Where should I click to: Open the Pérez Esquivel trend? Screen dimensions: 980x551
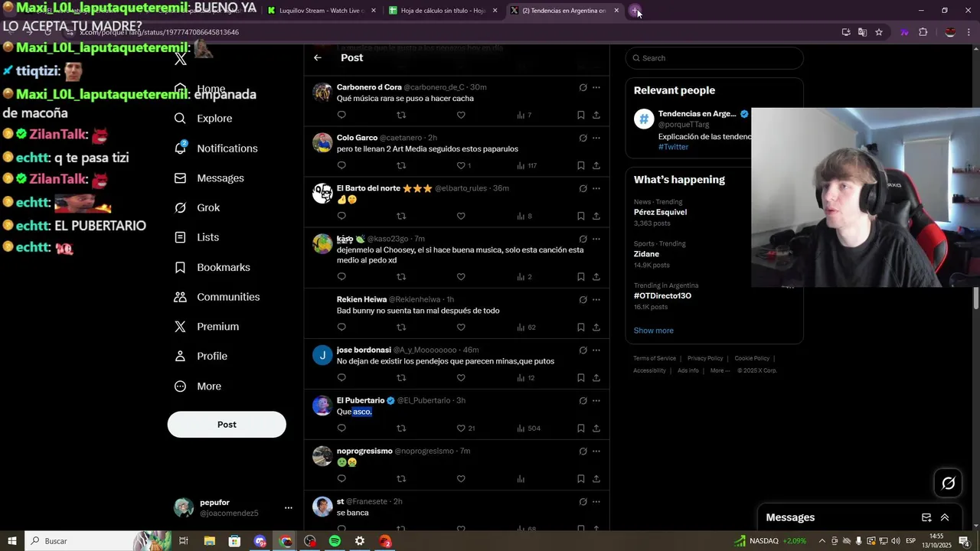(x=660, y=212)
